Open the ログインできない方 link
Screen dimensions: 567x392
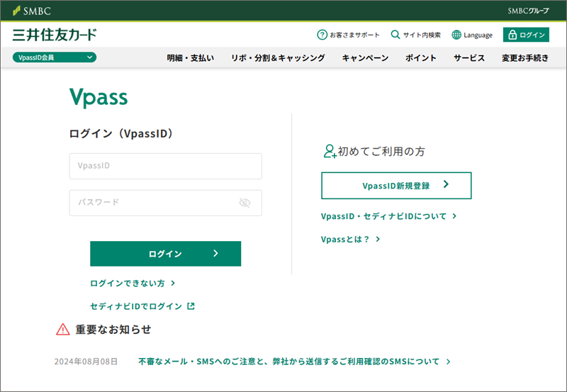132,283
